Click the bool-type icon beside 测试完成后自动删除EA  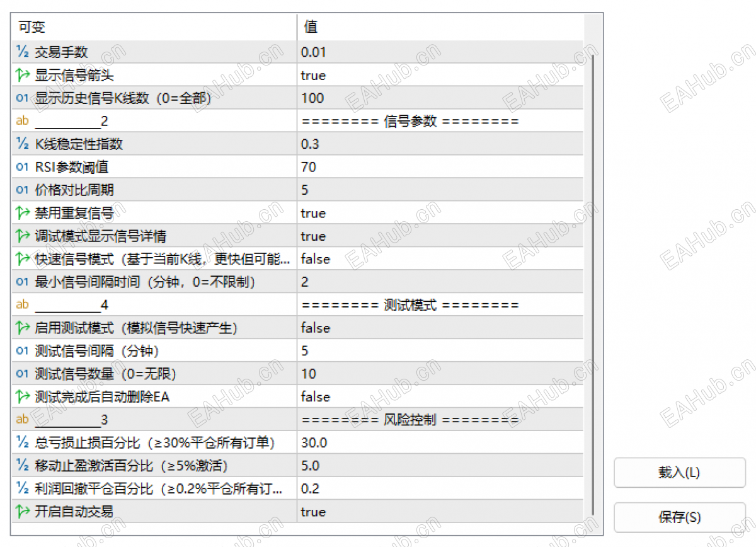click(23, 397)
